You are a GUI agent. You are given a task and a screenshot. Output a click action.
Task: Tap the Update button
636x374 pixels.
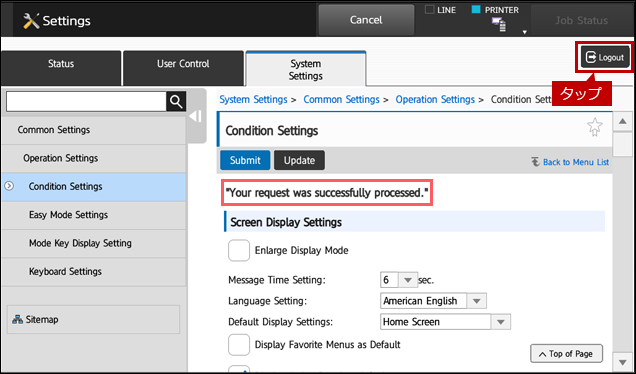(299, 160)
